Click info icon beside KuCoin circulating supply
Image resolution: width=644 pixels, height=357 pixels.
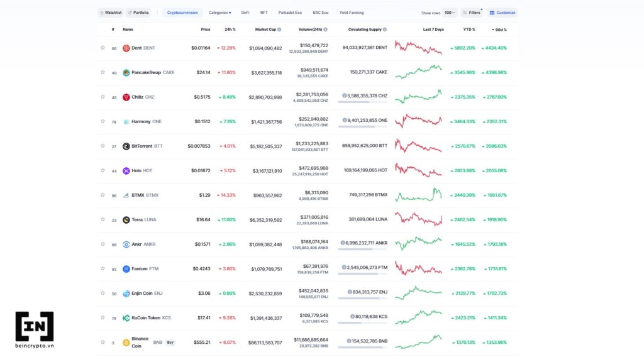tap(352, 317)
